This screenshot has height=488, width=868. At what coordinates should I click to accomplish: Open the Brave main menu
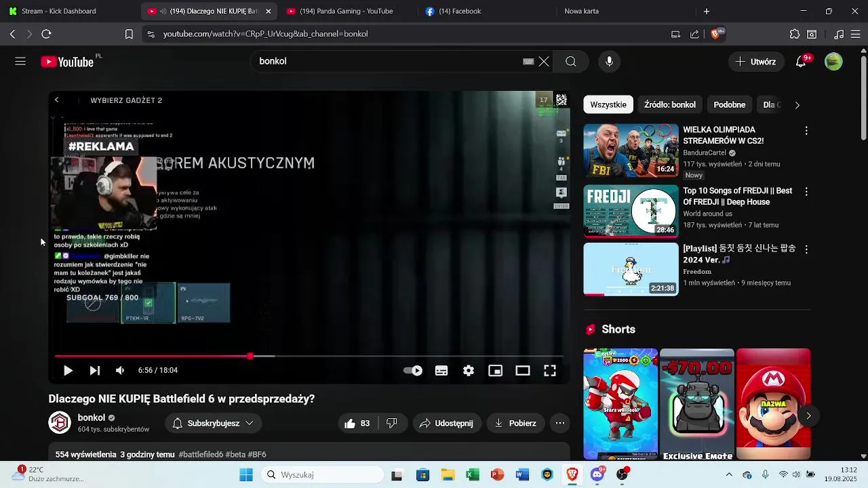pos(856,34)
